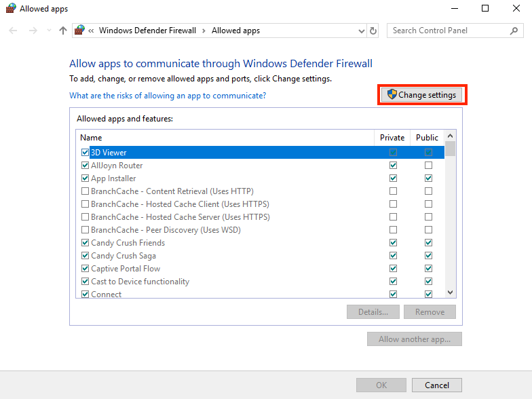Expand address bar history dropdown
This screenshot has height=399, width=532.
(x=361, y=31)
